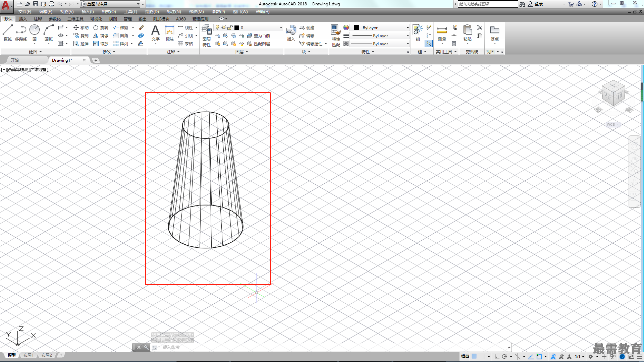This screenshot has height=362, width=644.
Task: Click 引线 (Leader) button
Action: click(x=185, y=36)
